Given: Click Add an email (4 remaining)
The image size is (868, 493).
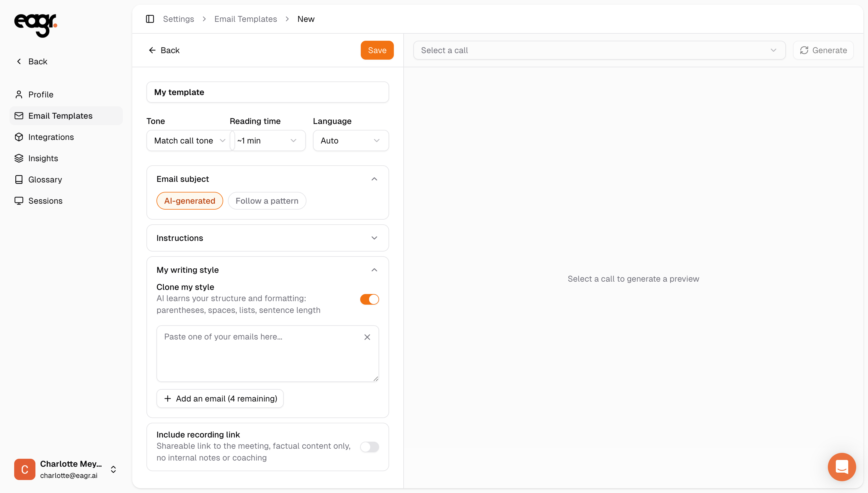Looking at the screenshot, I should click(220, 399).
